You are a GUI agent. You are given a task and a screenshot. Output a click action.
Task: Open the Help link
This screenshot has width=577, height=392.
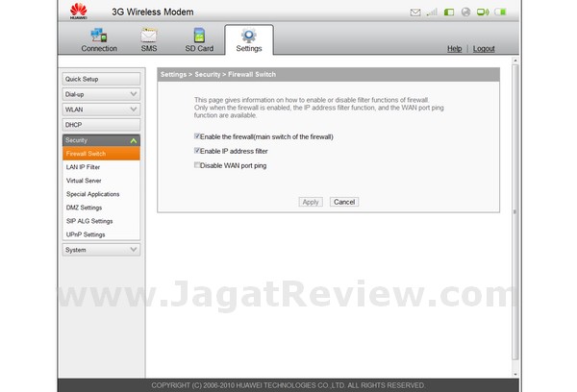[x=455, y=48]
